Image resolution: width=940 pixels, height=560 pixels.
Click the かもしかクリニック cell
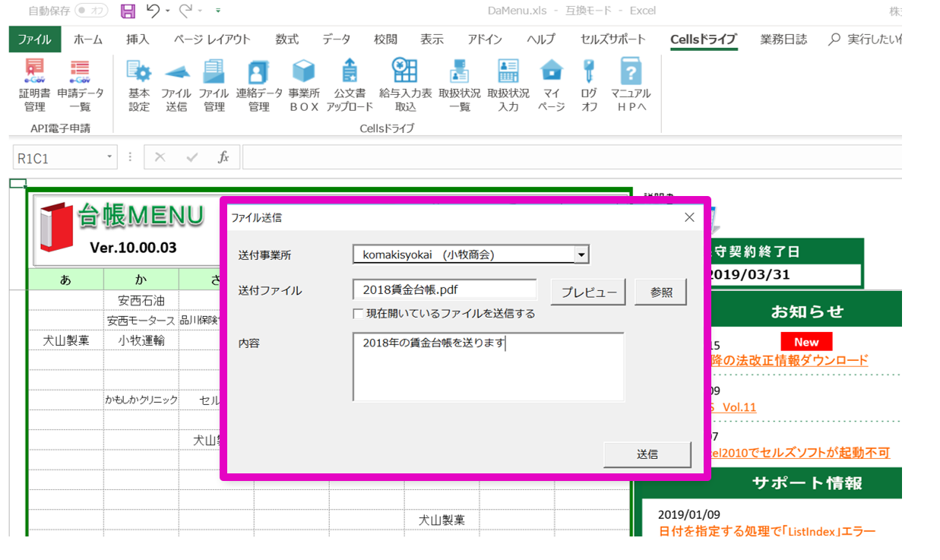[141, 400]
